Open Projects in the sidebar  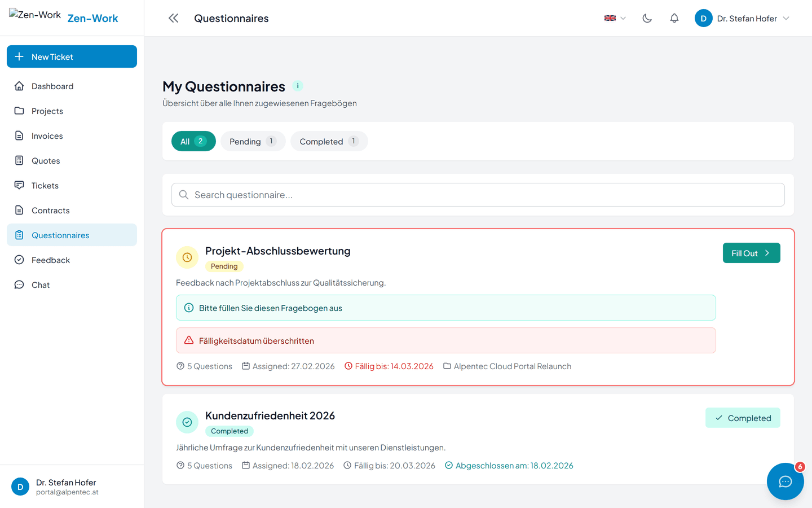[x=72, y=111]
